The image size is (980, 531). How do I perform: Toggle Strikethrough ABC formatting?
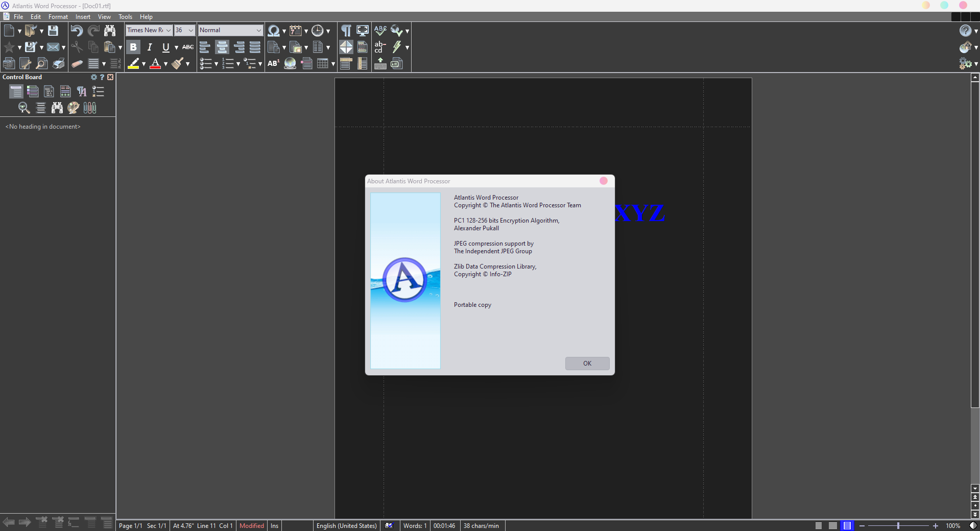pyautogui.click(x=188, y=47)
